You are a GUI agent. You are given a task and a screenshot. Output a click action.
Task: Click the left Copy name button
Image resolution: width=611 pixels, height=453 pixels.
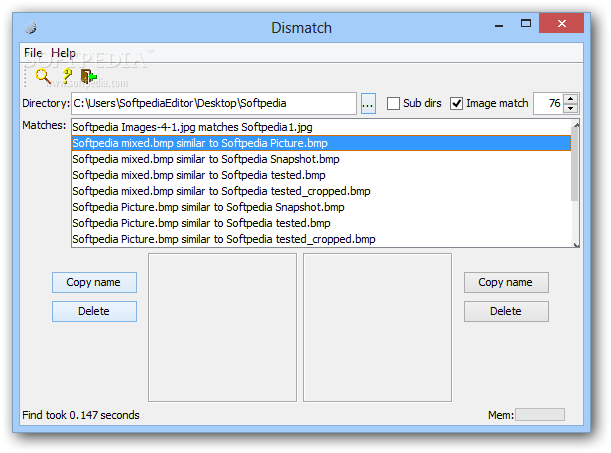[94, 282]
